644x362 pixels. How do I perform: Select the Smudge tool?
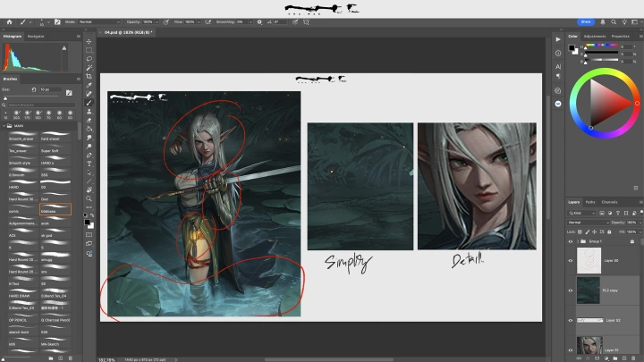(89, 138)
